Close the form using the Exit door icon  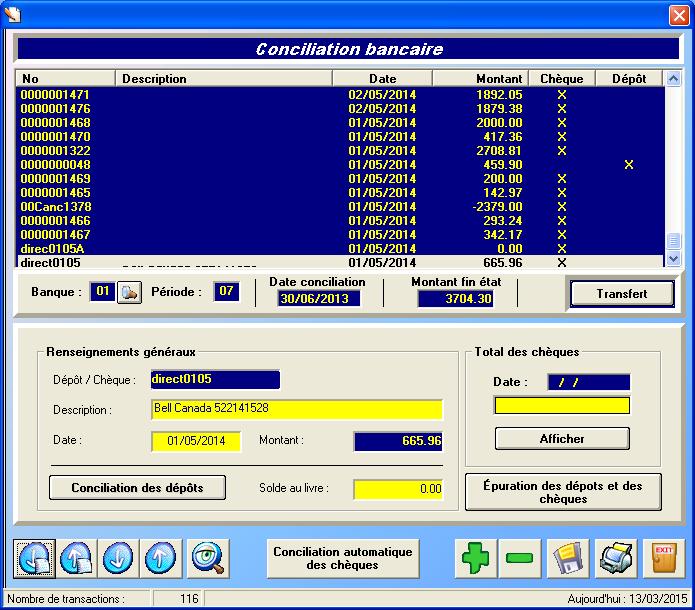tap(662, 558)
